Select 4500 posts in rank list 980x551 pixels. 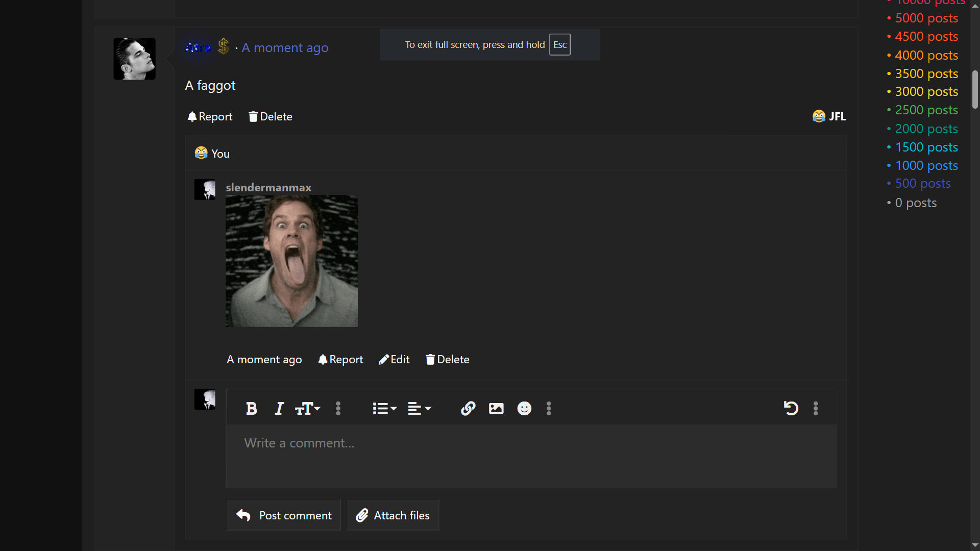[926, 37]
